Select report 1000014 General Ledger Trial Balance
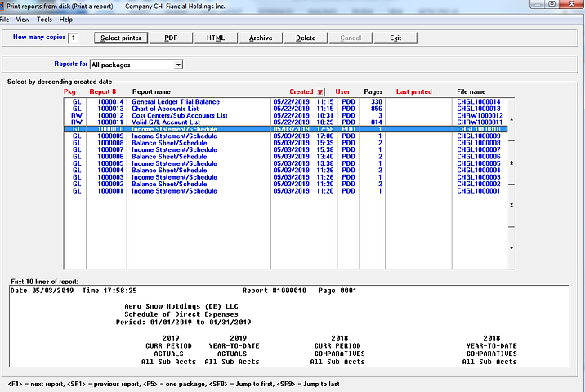Viewport: 585px width, 392px height. click(x=285, y=102)
